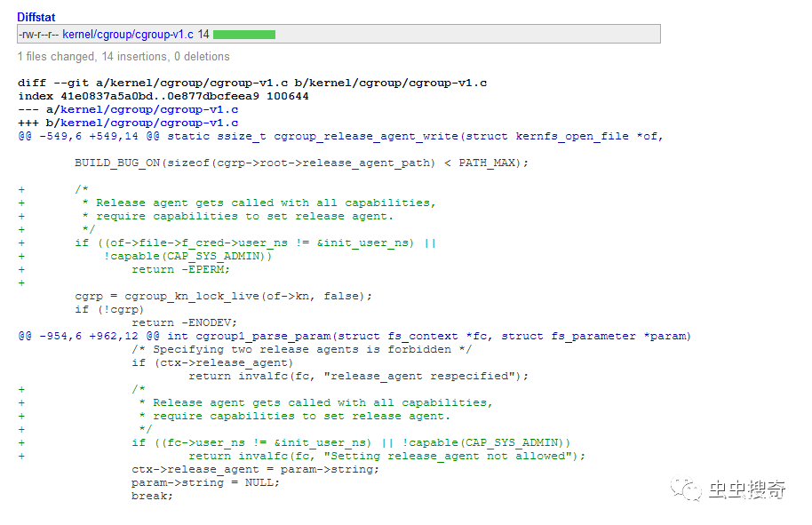Click the "param->string = NULL;" line
812x525 pixels.
(205, 482)
